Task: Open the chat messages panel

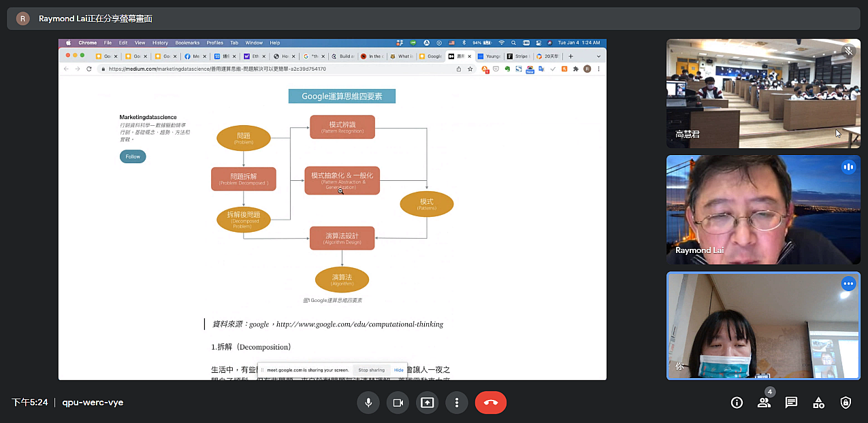Action: click(x=791, y=402)
